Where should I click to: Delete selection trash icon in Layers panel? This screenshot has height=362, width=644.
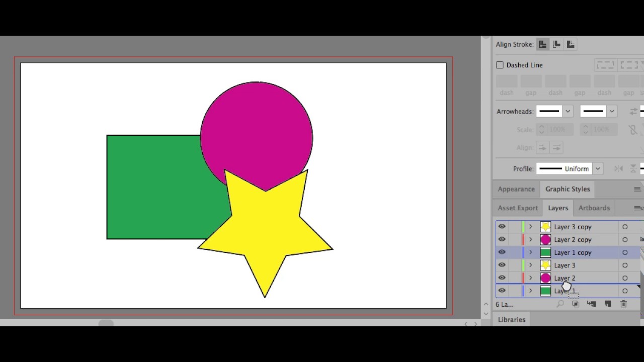click(x=623, y=304)
